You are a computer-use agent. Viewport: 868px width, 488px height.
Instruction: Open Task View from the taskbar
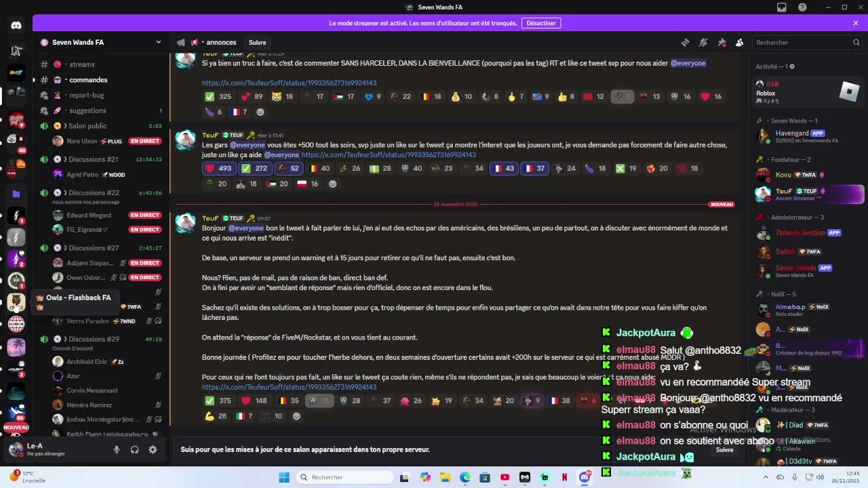click(405, 477)
